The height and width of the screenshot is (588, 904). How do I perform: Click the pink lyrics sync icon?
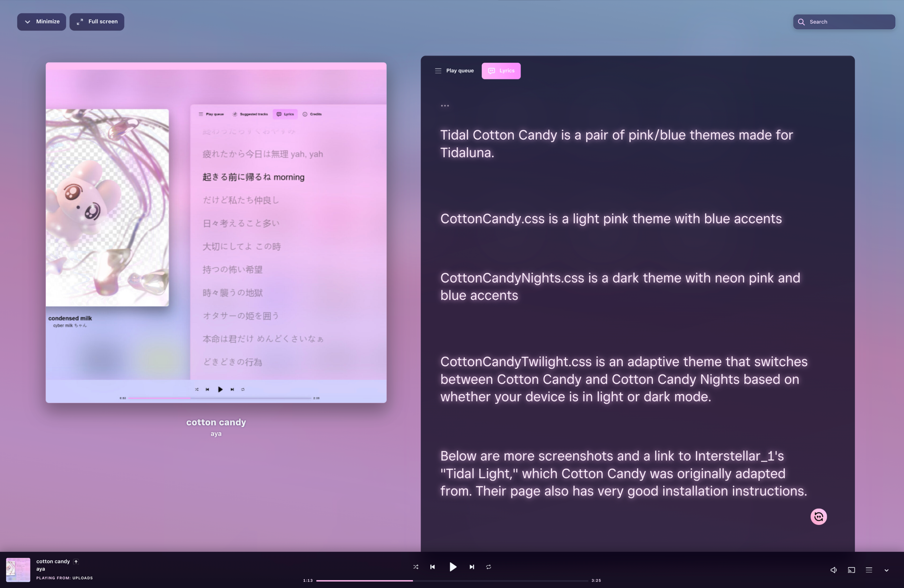pyautogui.click(x=818, y=517)
